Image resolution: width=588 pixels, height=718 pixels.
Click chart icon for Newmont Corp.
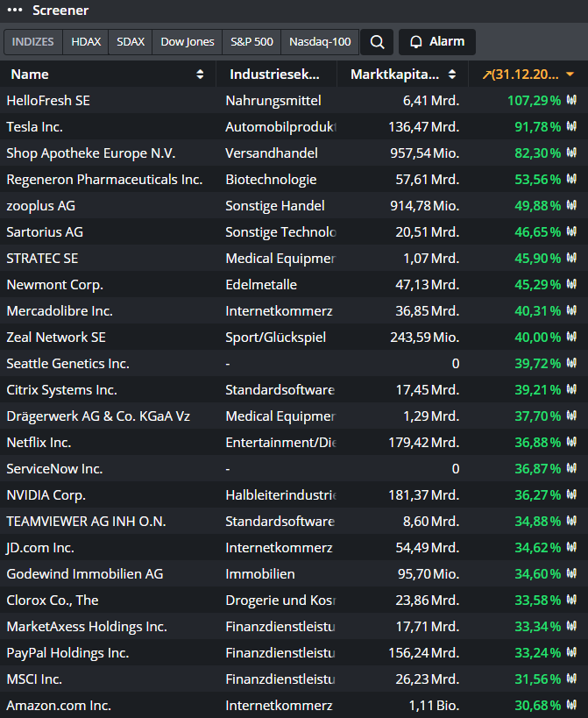(x=571, y=285)
